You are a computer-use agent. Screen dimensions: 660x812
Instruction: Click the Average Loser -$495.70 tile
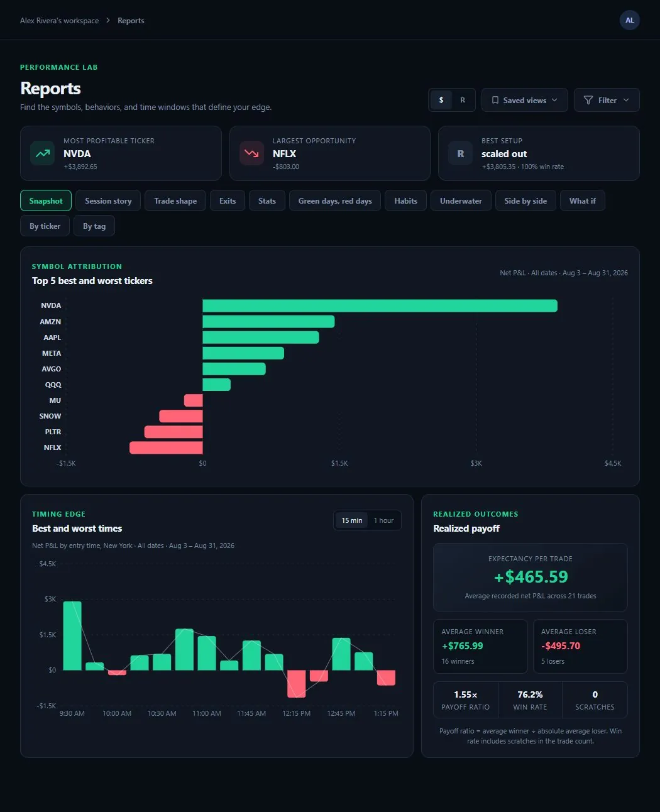pyautogui.click(x=580, y=647)
